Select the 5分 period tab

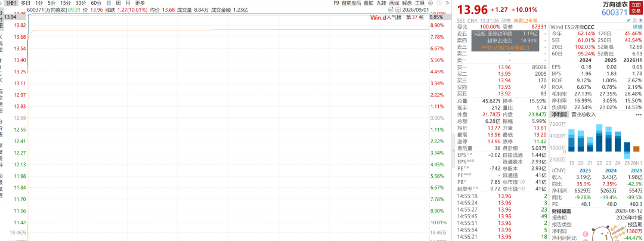point(51,3)
